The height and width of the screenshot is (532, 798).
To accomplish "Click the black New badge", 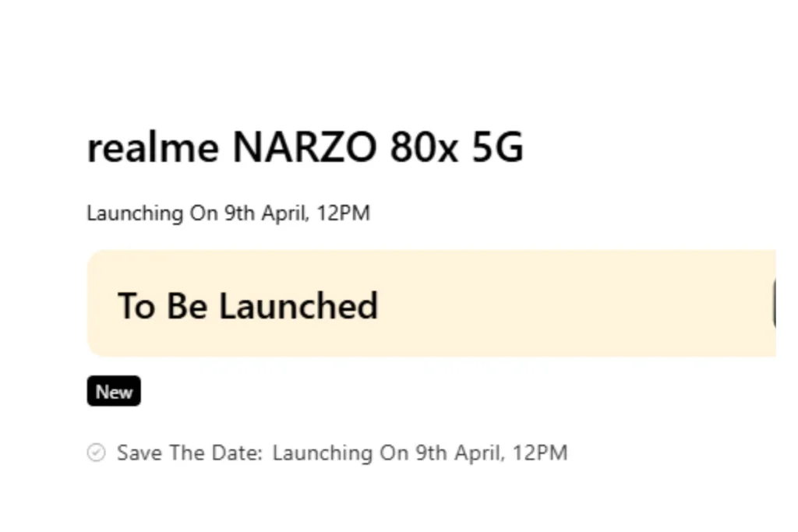I will 114,391.
